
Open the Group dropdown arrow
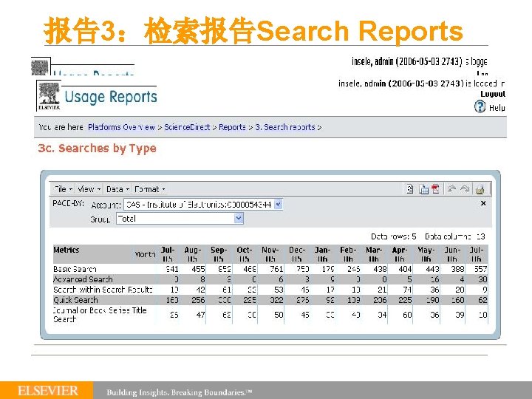coord(239,218)
